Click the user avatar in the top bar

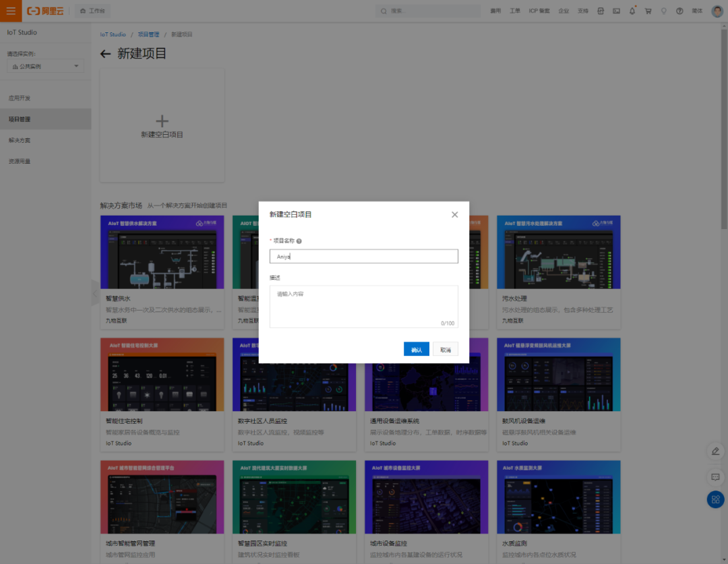coord(717,11)
